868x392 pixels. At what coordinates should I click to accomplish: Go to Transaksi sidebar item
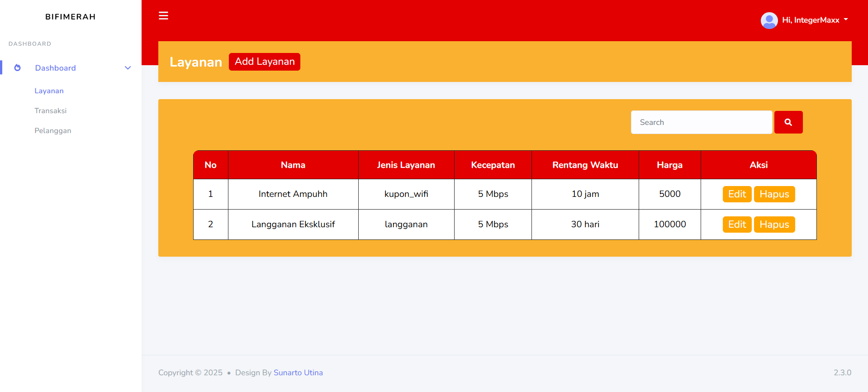tap(51, 111)
